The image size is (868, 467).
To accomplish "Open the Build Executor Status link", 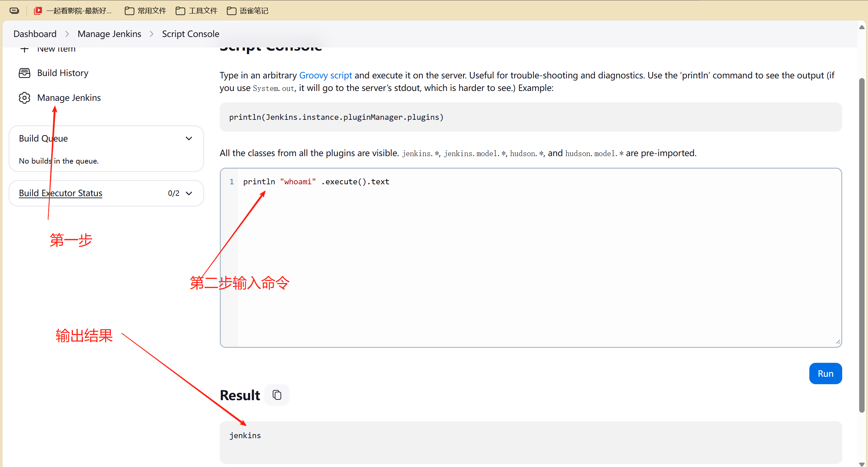I will [60, 193].
